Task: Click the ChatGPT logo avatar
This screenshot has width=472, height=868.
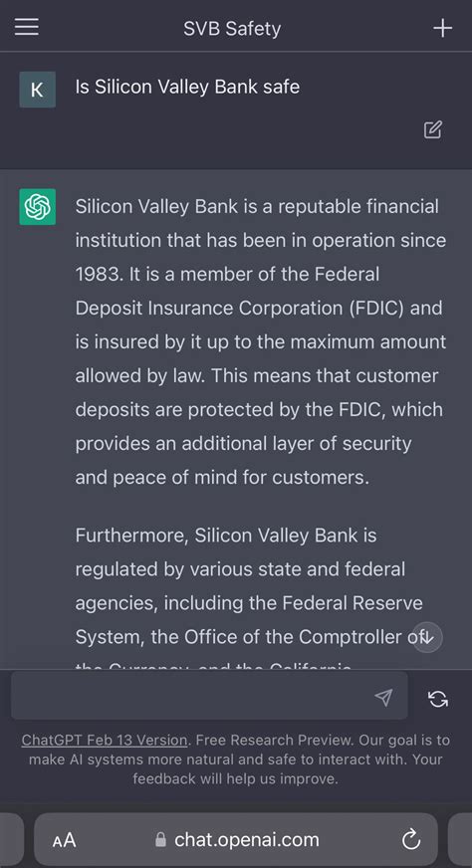Action: pos(37,207)
